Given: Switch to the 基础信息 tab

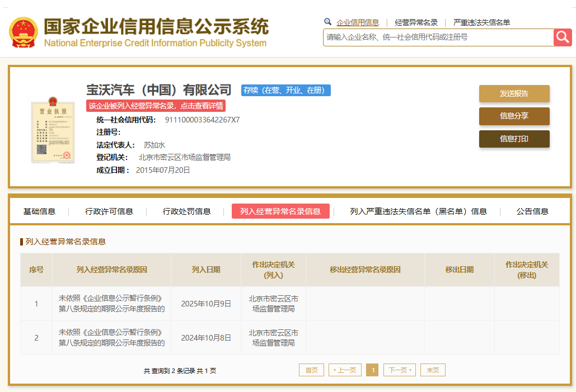Looking at the screenshot, I should [39, 211].
